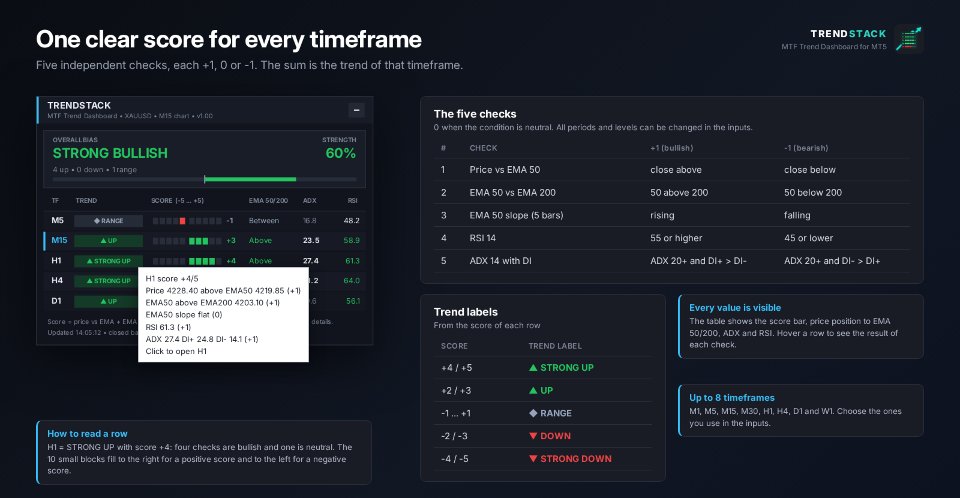Click the 60% strength value
Viewport: 960px width, 498px height.
click(x=340, y=153)
